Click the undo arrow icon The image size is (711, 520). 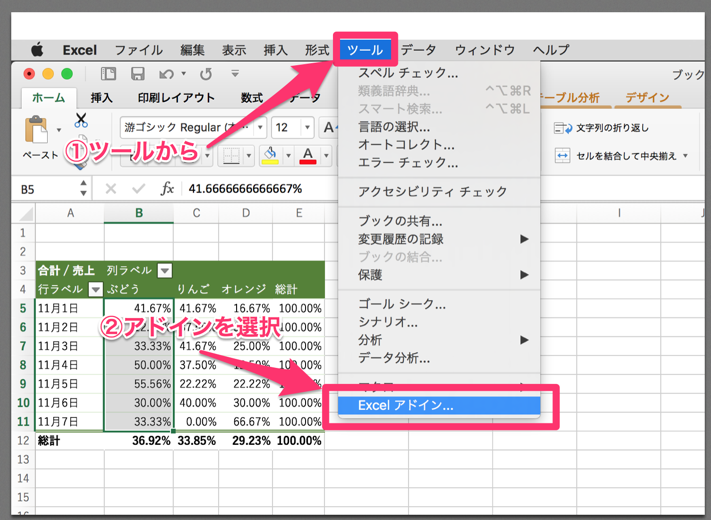pos(166,74)
